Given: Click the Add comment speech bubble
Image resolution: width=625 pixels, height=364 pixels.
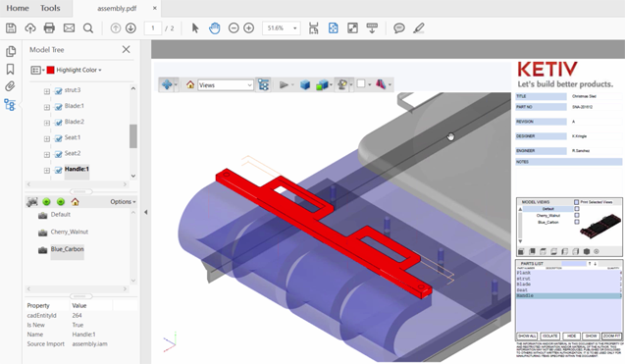Looking at the screenshot, I should 399,27.
